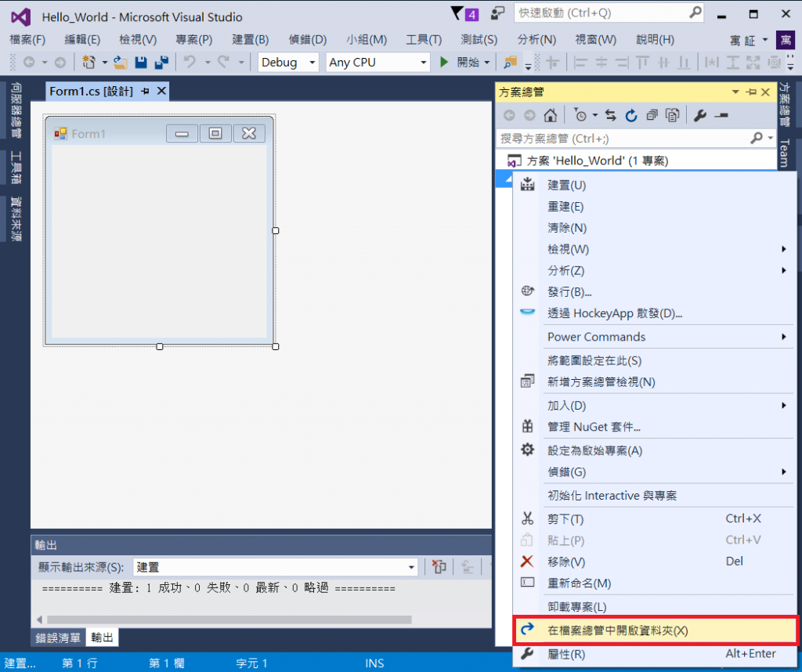Open the 檔案(F) menu
This screenshot has height=672, width=802.
click(x=27, y=39)
